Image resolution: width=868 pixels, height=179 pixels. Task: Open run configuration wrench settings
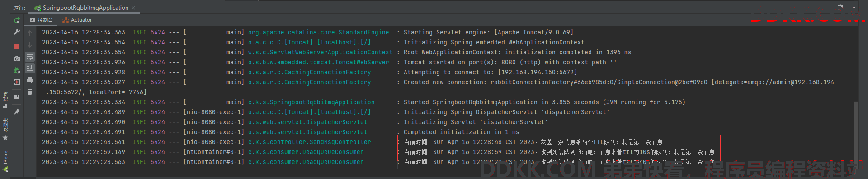point(17,32)
